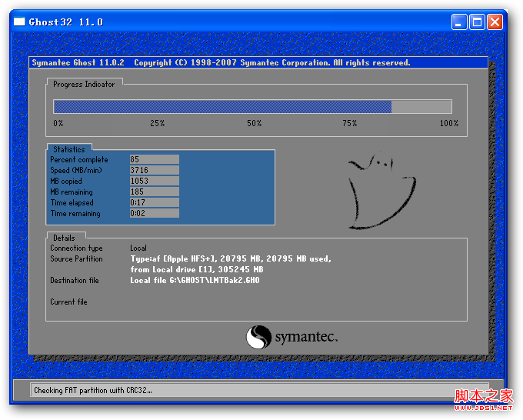Click the 0% progress scale mark

point(58,123)
